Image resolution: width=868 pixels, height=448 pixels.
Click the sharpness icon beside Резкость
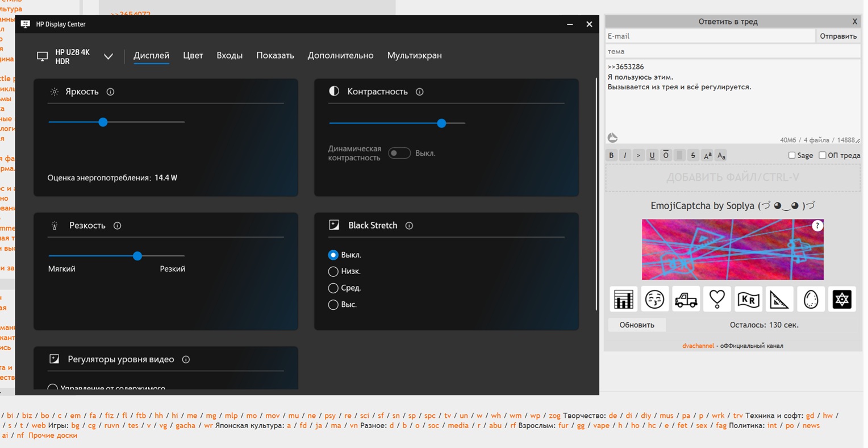point(55,226)
